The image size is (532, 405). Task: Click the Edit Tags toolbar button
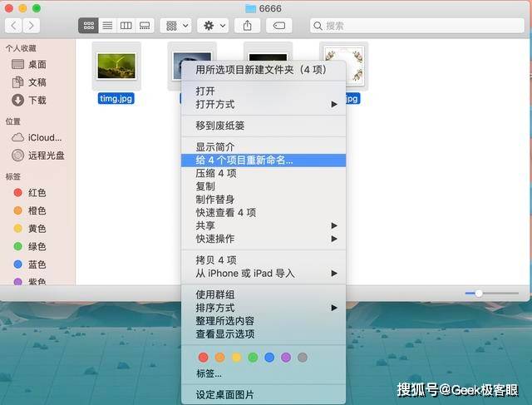click(x=279, y=26)
